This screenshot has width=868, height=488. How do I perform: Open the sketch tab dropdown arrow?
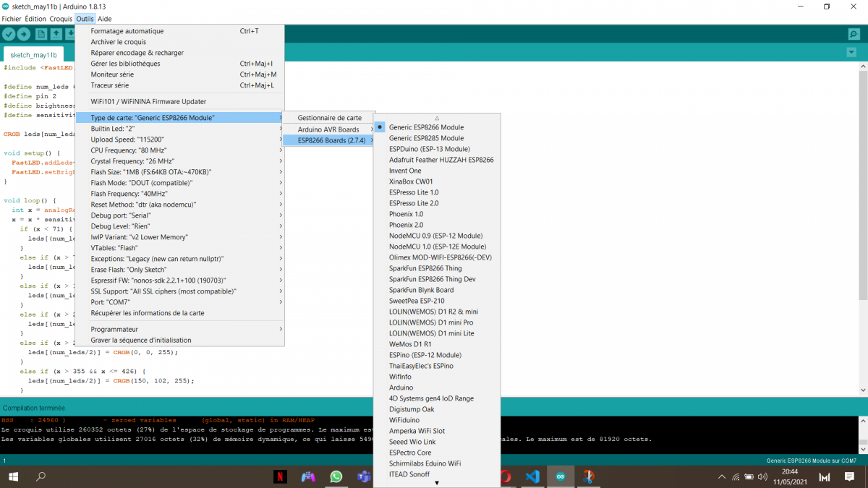tap(851, 52)
